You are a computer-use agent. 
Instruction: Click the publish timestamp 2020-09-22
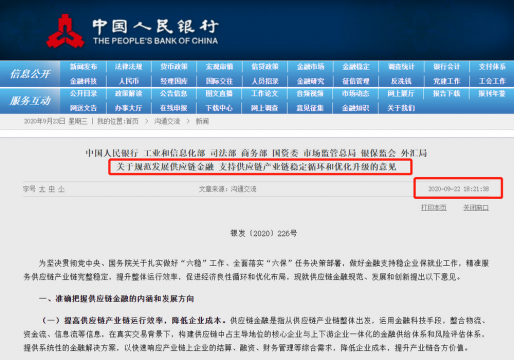coord(459,189)
